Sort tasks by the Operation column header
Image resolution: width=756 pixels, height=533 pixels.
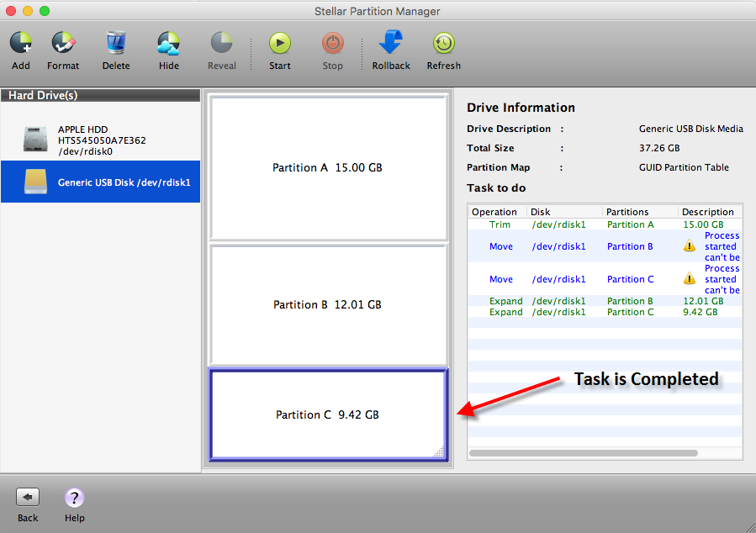pyautogui.click(x=496, y=212)
